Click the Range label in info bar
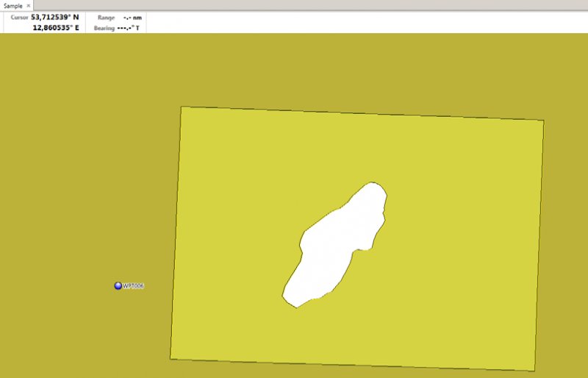Viewport: 588px width, 378px height. (105, 17)
